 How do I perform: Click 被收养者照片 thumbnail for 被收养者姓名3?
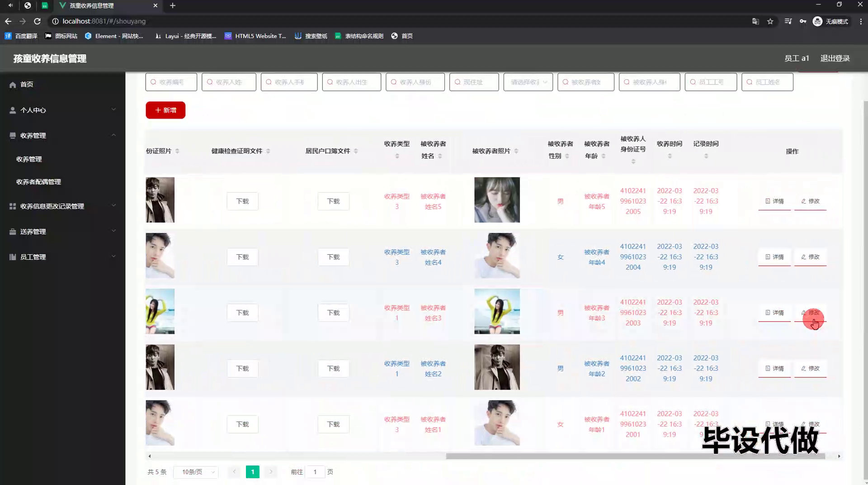[497, 311]
